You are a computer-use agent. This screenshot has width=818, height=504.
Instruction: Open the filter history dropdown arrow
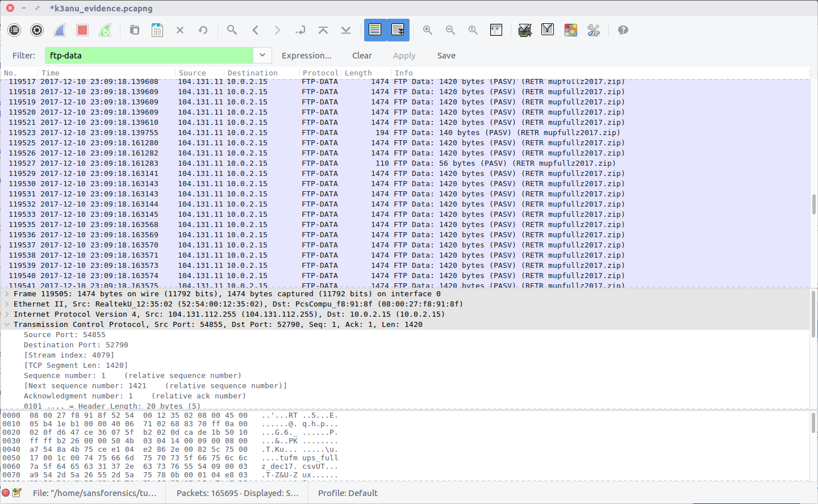(262, 55)
